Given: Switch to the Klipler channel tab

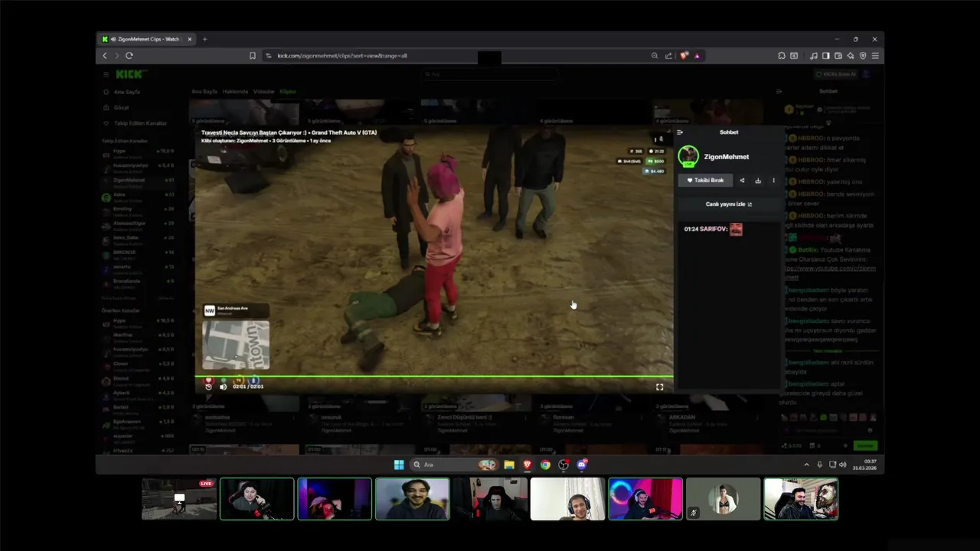Looking at the screenshot, I should [287, 92].
